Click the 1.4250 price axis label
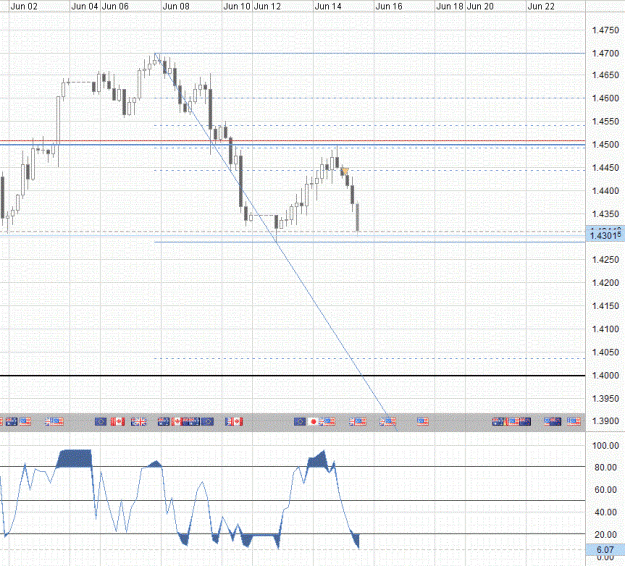This screenshot has height=566, width=625. (x=605, y=259)
